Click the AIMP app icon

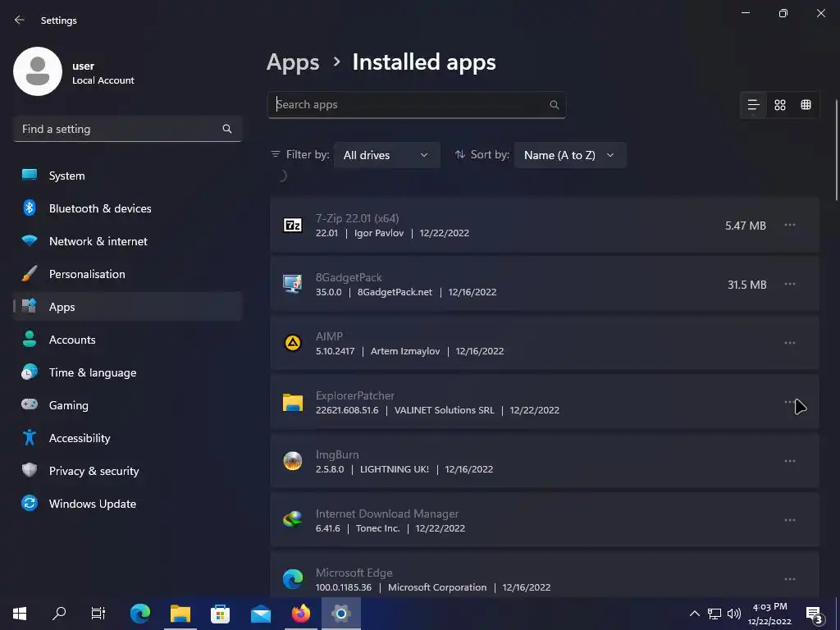click(x=293, y=343)
